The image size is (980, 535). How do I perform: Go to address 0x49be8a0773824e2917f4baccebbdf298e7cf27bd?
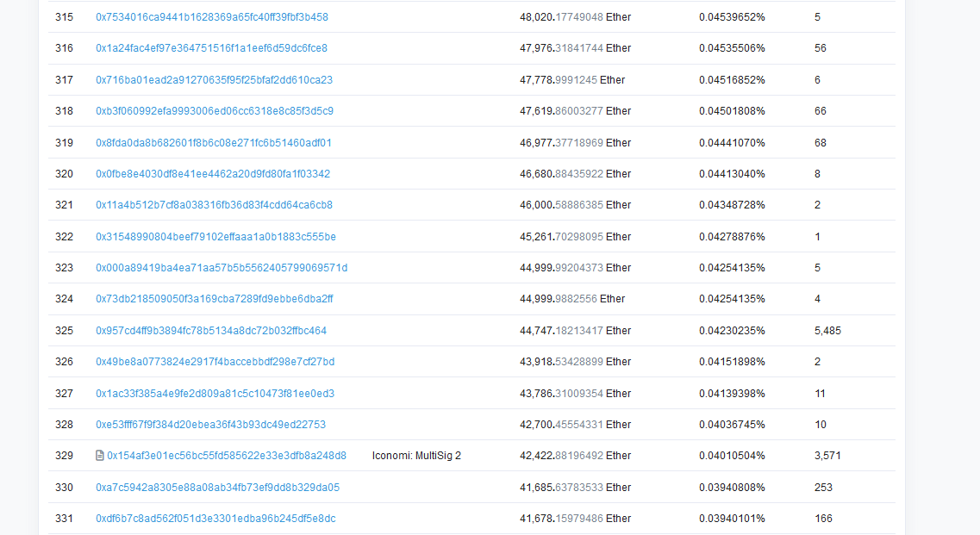pos(215,362)
